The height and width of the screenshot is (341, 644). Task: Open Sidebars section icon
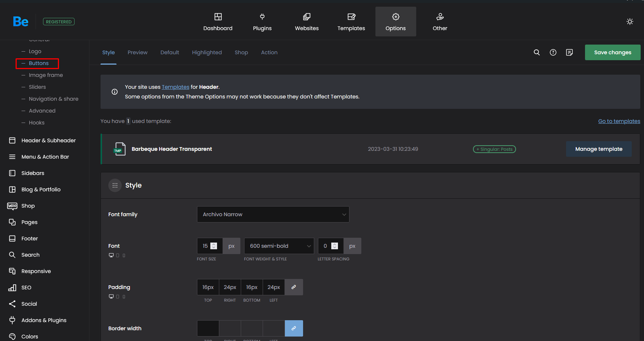[12, 173]
